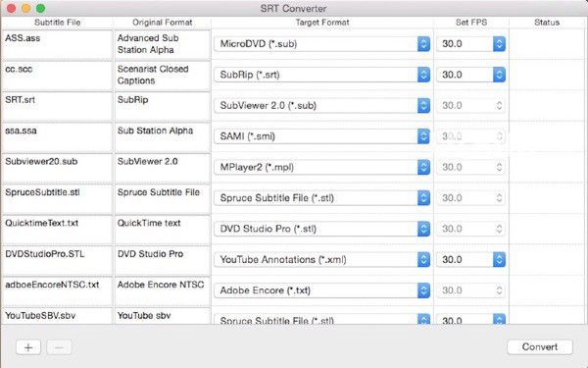Click the minus button to remove file
This screenshot has height=368, width=588.
[59, 347]
